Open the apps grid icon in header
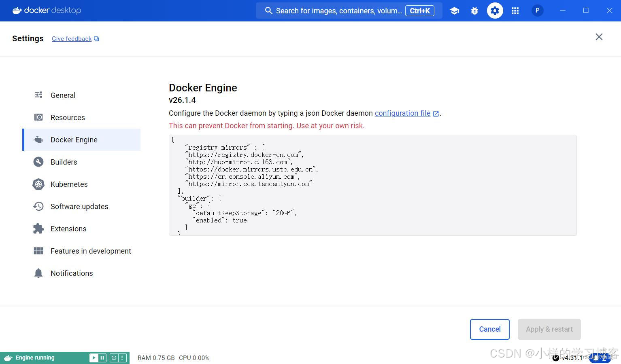Image resolution: width=621 pixels, height=364 pixels. (515, 11)
